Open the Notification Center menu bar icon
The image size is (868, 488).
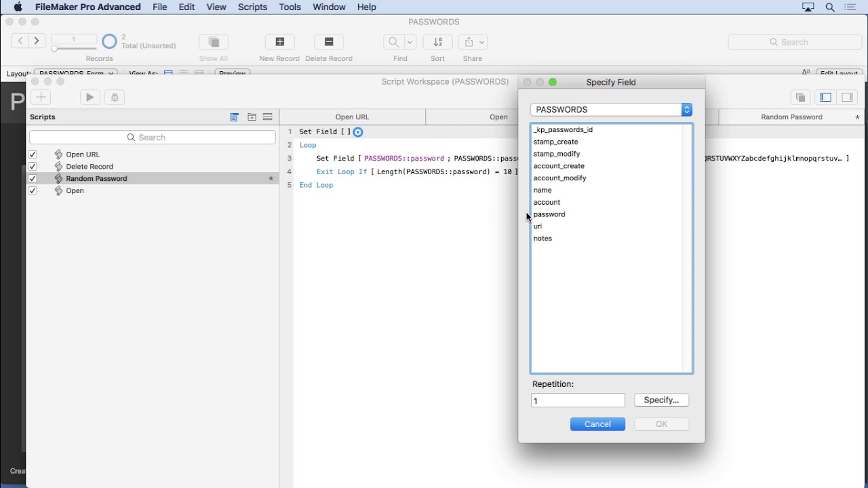click(x=850, y=7)
